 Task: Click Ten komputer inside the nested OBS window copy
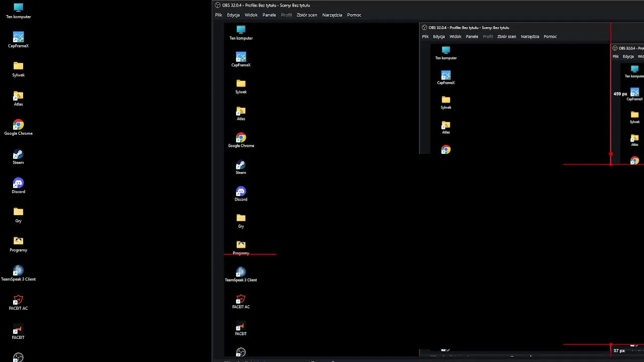446,53
